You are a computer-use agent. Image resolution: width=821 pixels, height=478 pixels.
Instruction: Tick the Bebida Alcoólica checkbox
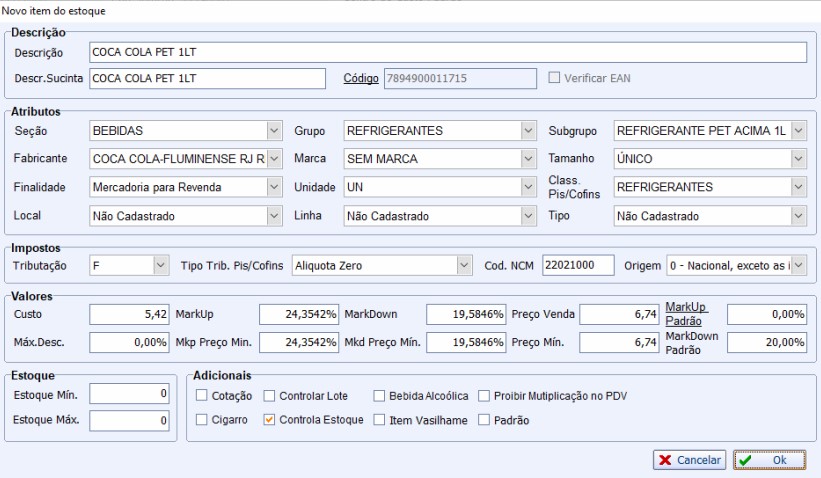[x=379, y=396]
